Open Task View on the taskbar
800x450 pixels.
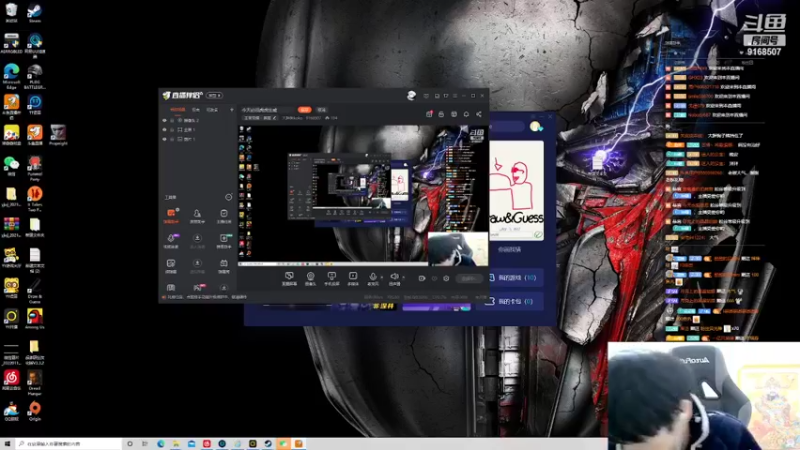(145, 444)
